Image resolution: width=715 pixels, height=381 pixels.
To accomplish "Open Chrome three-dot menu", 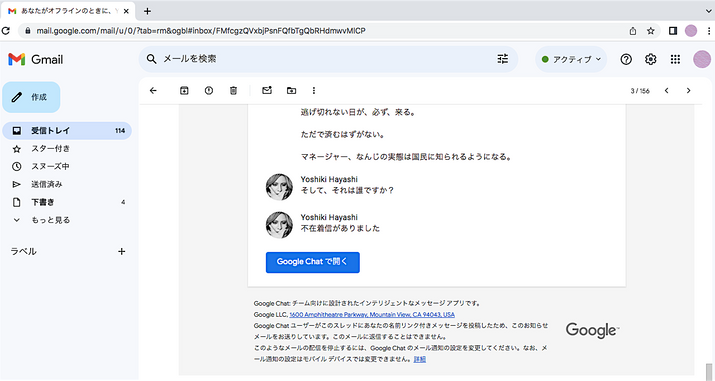I will tap(709, 31).
